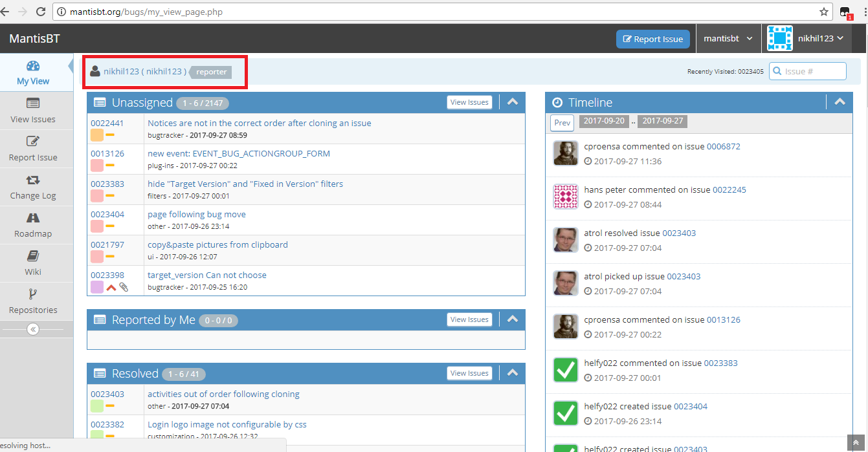
Task: Bookmark this page with star icon
Action: tap(824, 12)
